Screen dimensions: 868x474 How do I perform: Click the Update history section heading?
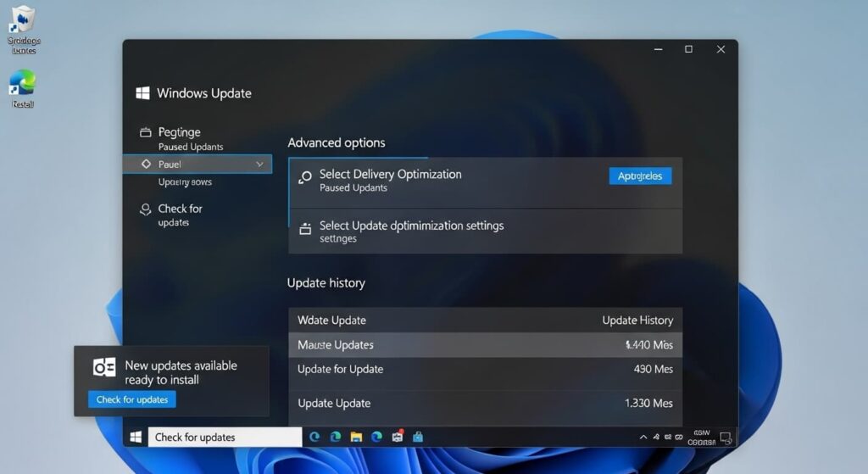pos(326,283)
